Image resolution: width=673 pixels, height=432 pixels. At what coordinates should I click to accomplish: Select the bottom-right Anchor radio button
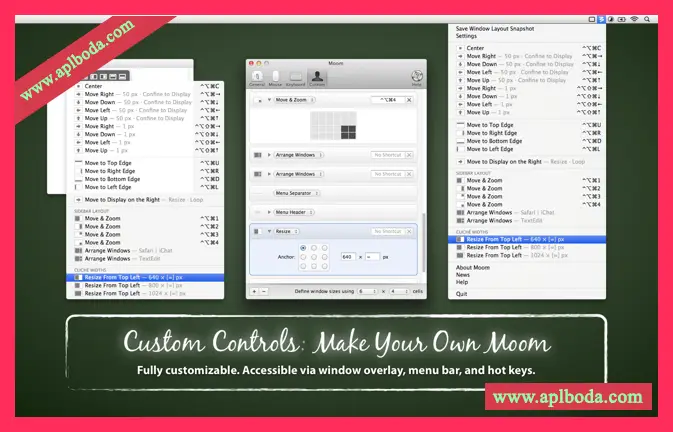coord(324,266)
